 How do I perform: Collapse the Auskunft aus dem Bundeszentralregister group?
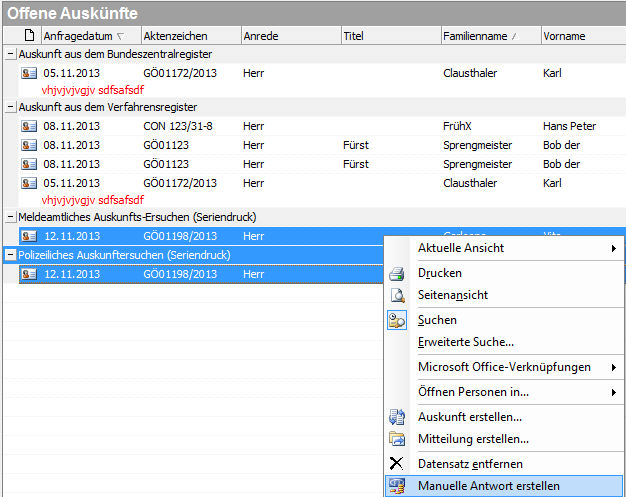click(10, 54)
